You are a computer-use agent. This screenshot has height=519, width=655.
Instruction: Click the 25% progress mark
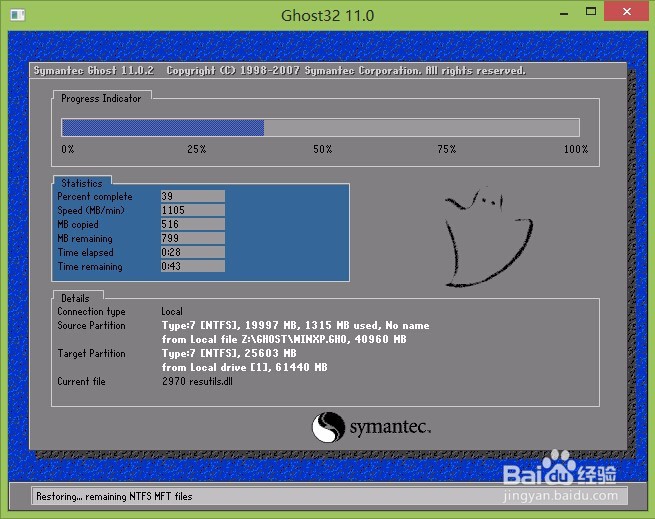(196, 149)
